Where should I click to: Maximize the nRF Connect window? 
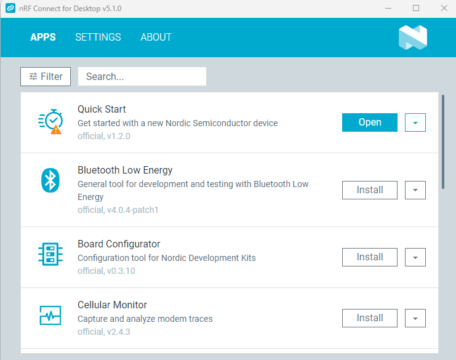tap(416, 8)
